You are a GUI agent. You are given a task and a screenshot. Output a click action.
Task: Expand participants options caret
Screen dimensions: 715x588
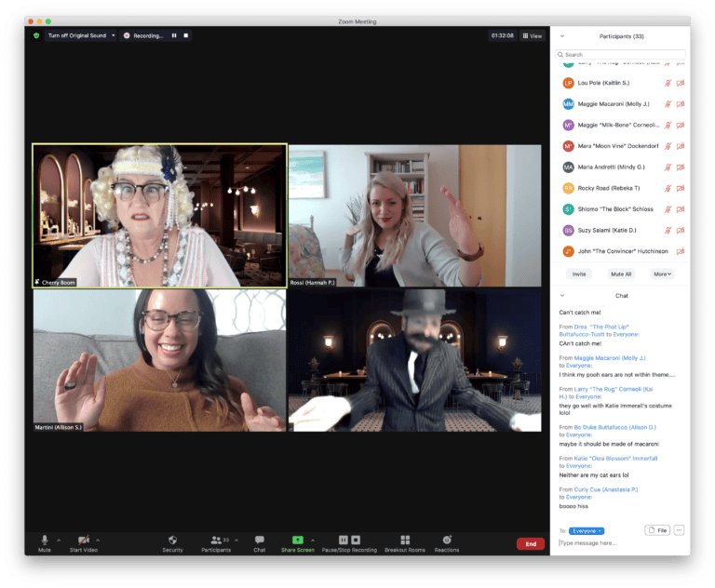(x=236, y=541)
